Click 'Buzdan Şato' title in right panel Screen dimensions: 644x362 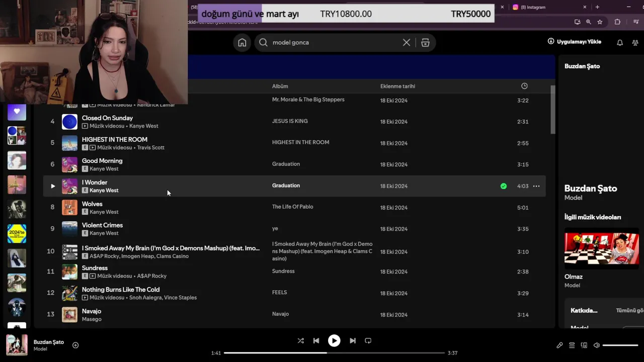(591, 189)
